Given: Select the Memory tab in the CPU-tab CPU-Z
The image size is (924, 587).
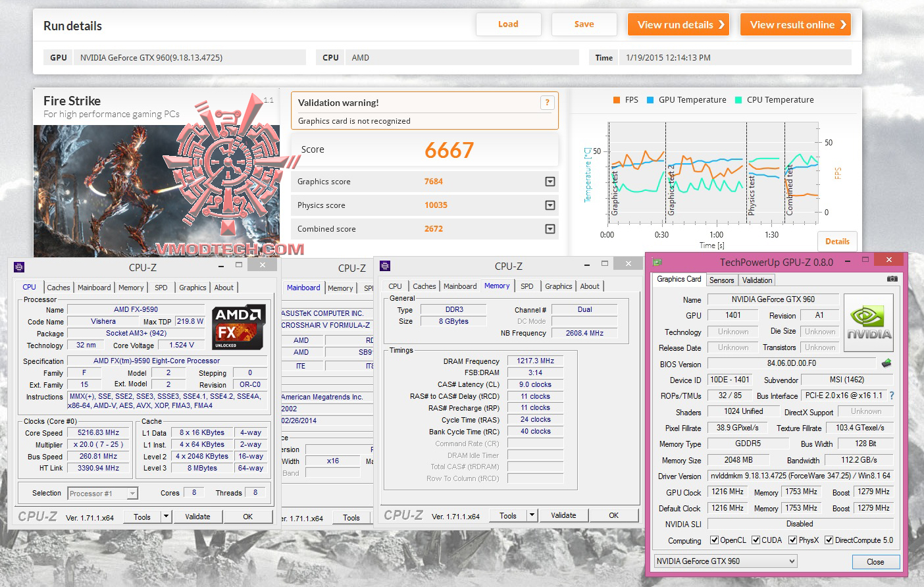Looking at the screenshot, I should (131, 288).
